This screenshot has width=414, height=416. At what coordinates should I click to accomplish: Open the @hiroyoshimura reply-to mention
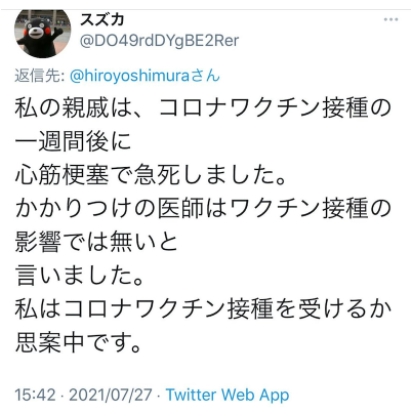pyautogui.click(x=145, y=76)
